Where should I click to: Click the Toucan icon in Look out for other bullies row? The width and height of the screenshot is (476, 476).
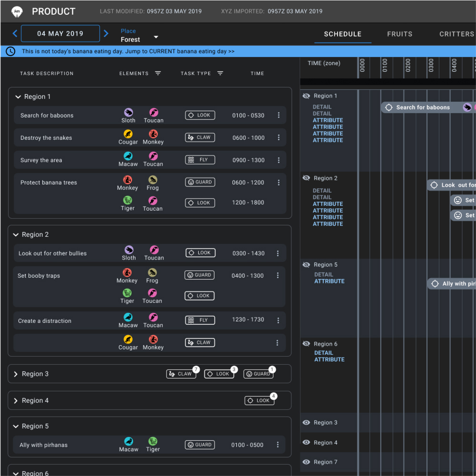coord(154,250)
